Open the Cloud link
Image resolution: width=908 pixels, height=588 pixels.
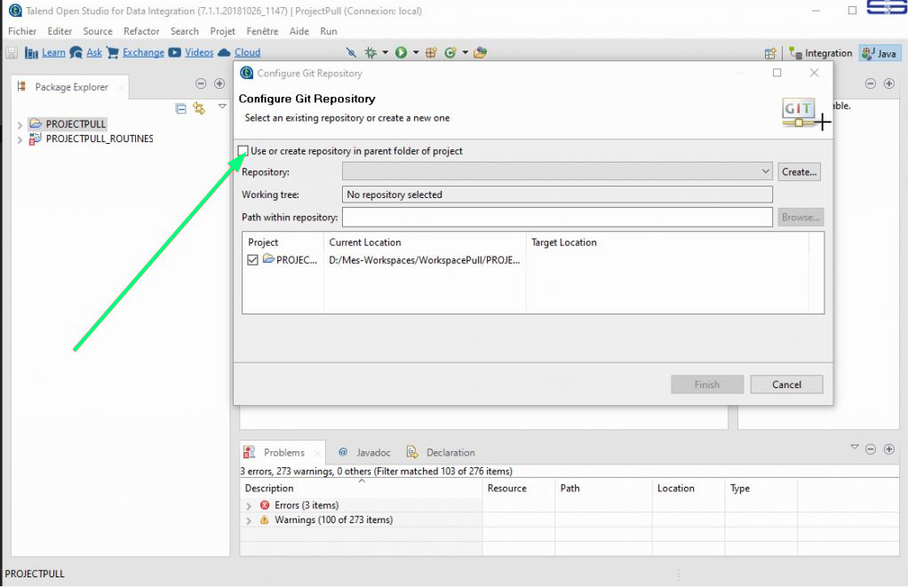click(x=247, y=52)
